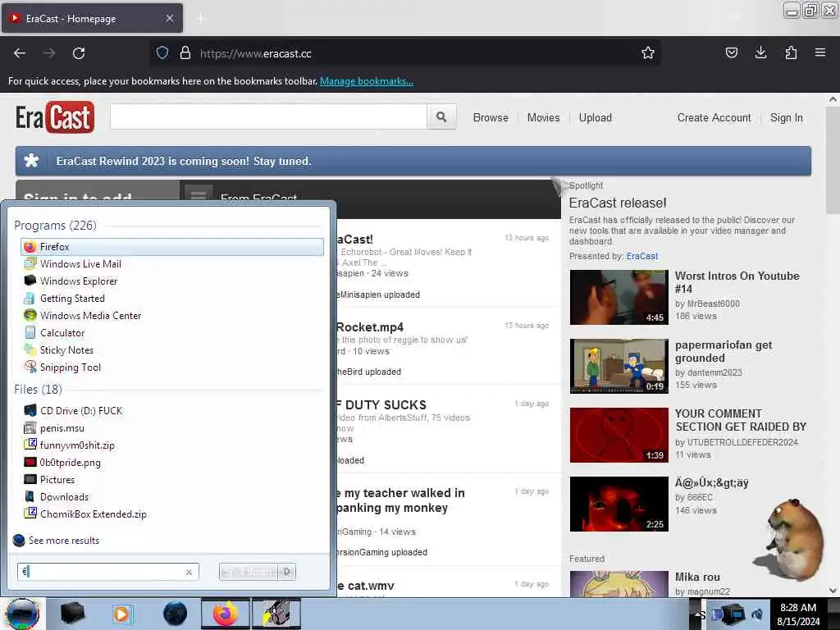Open the Firefox taskbar button
840x630 pixels.
225,614
